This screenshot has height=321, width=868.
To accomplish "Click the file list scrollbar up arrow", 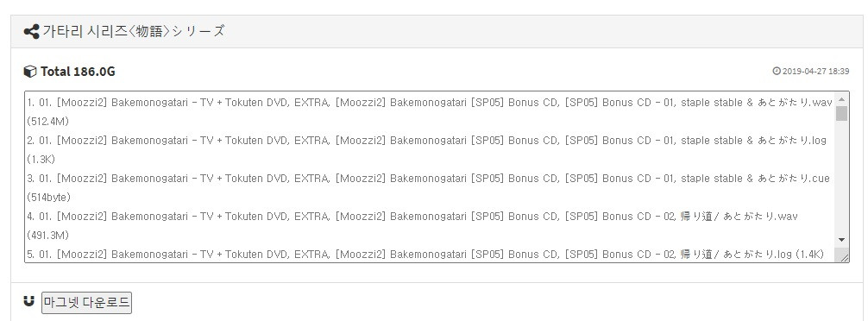I will [842, 99].
